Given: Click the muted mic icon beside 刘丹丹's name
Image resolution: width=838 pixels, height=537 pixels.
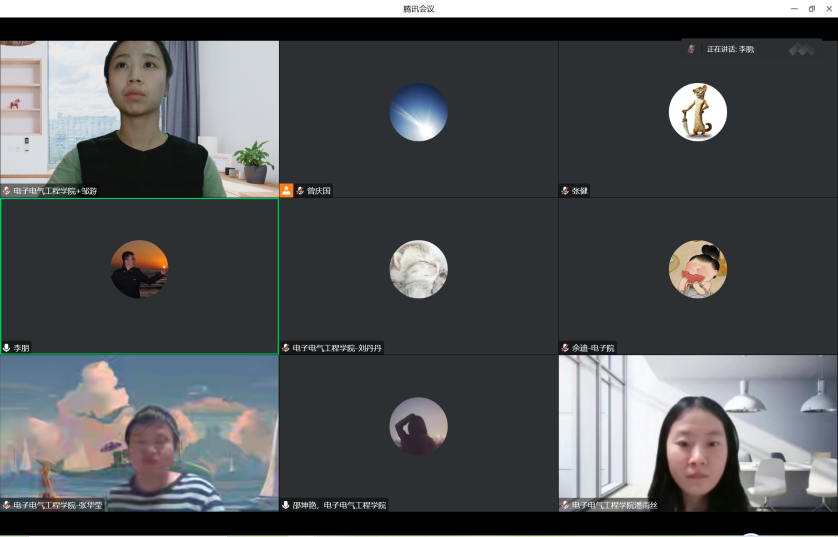Looking at the screenshot, I should click(x=286, y=348).
